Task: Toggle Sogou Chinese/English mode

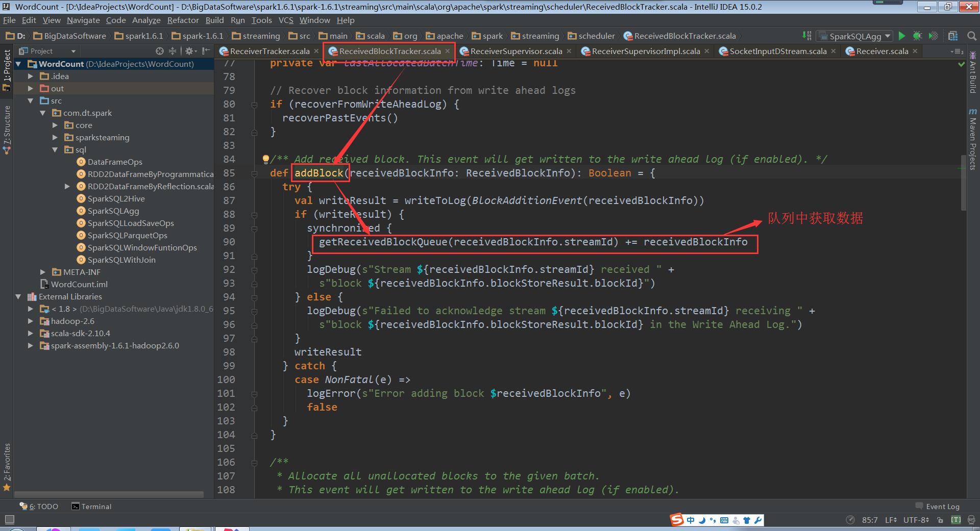Action: click(x=691, y=520)
